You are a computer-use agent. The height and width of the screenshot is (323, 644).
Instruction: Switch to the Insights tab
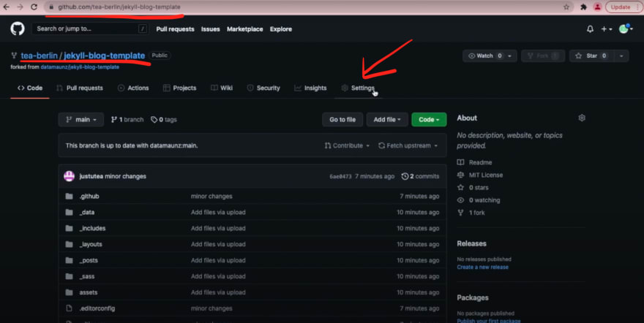click(310, 88)
